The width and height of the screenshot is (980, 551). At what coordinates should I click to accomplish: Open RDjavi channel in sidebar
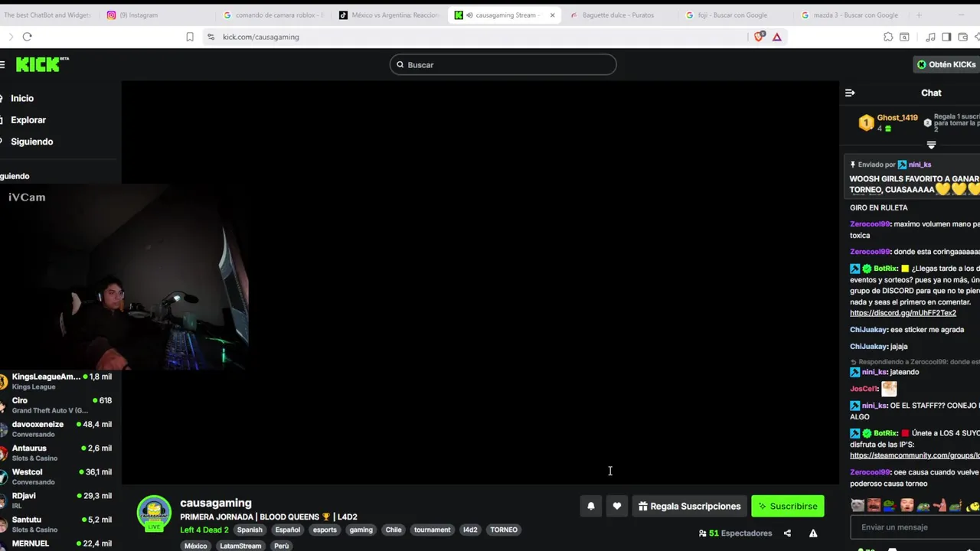point(59,500)
